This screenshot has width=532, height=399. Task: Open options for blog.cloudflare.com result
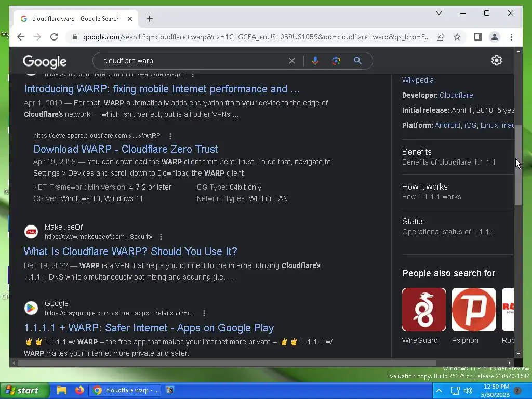(193, 75)
